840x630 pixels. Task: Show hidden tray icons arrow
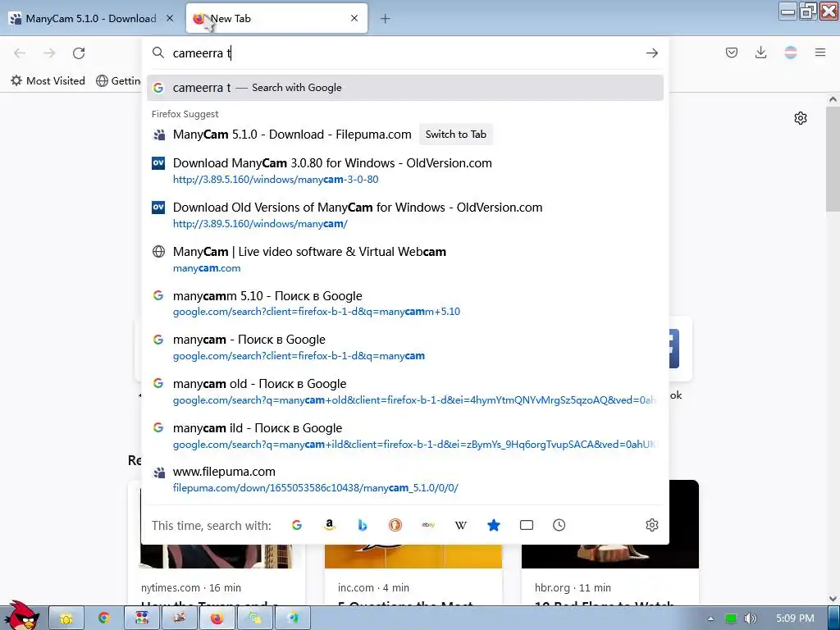click(x=711, y=619)
